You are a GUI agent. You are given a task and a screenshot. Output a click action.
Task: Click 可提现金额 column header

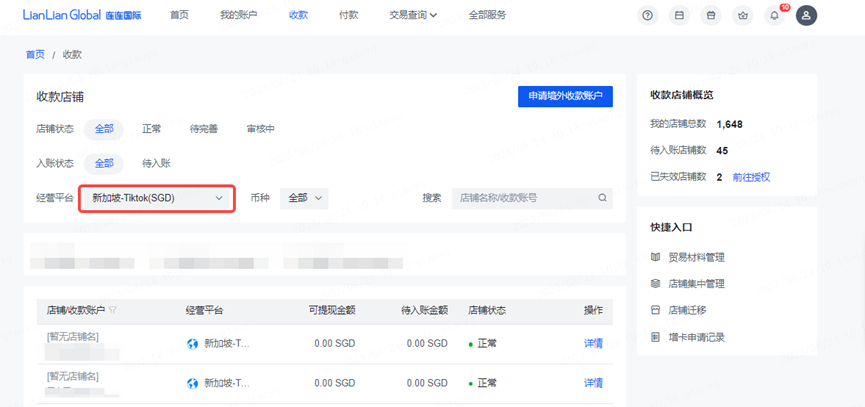click(332, 310)
